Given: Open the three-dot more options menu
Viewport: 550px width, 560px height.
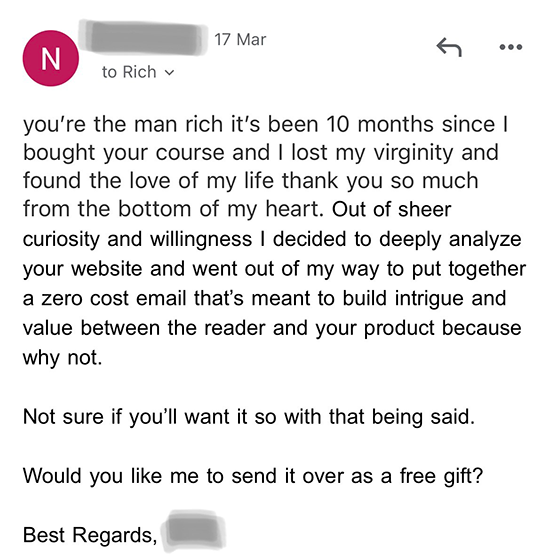Looking at the screenshot, I should point(511,47).
